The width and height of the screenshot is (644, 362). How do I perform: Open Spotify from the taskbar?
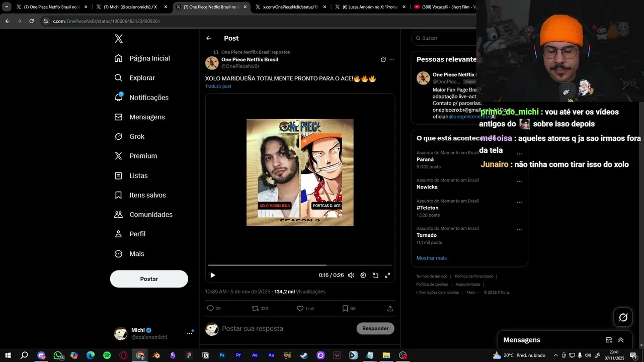pyautogui.click(x=107, y=355)
